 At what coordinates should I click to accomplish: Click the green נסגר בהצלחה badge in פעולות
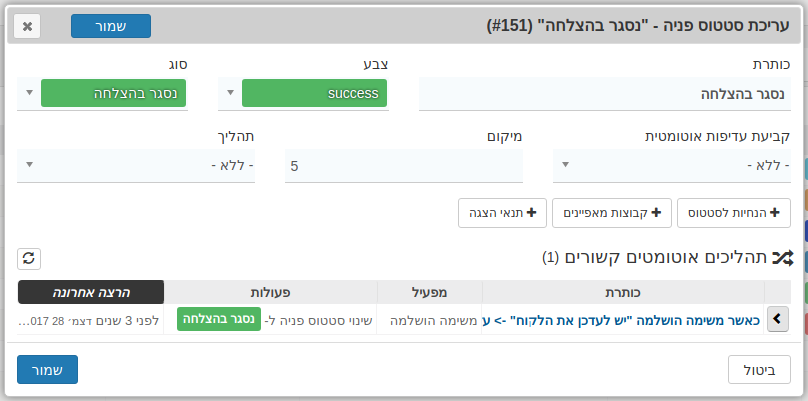[x=219, y=319]
